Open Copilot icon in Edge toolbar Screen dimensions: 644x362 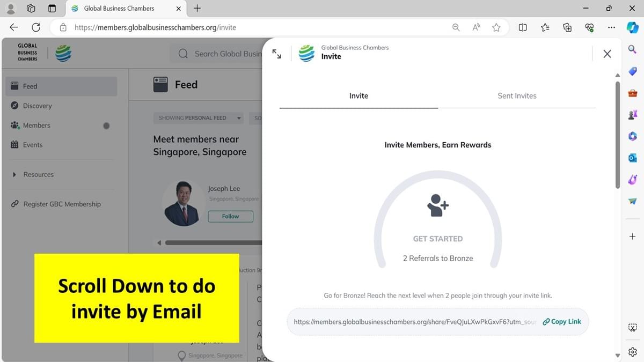tap(633, 27)
